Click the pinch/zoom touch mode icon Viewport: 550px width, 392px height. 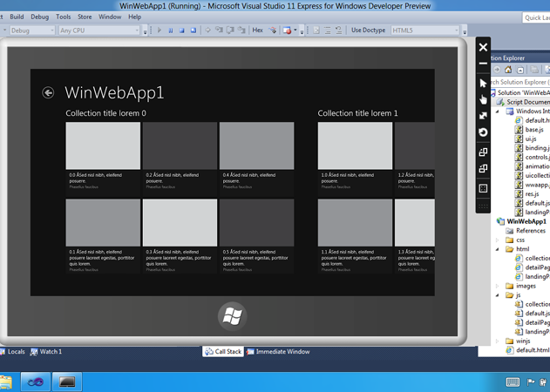[x=483, y=116]
